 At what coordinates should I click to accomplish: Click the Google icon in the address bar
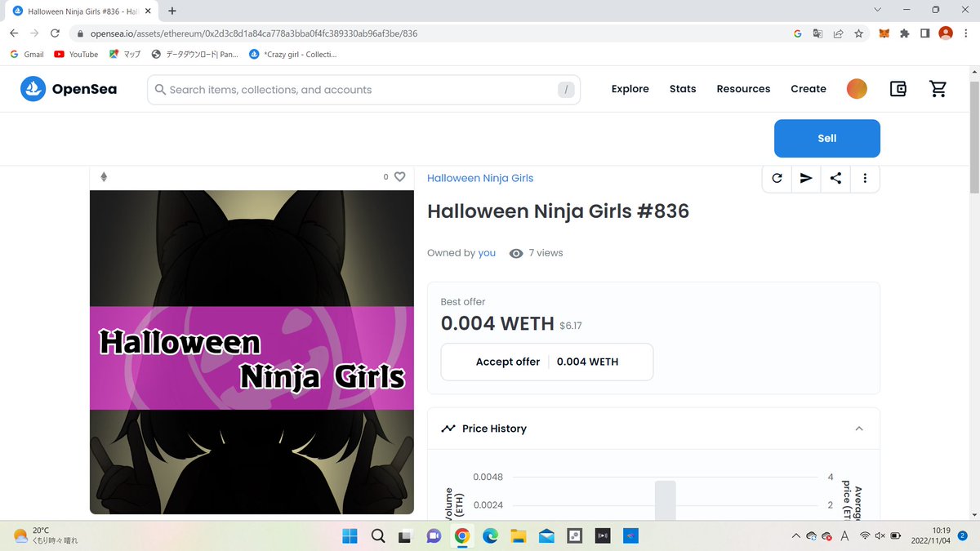798,33
